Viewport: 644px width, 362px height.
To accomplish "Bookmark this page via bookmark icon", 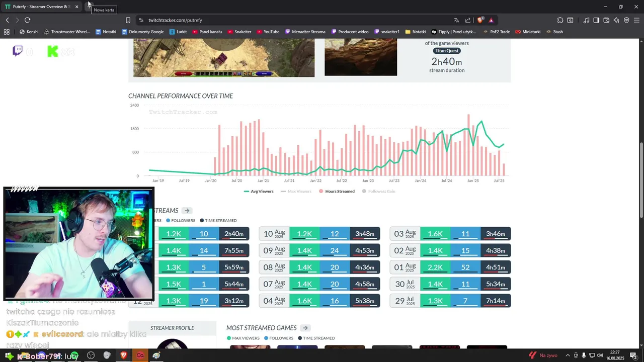I will click(128, 20).
